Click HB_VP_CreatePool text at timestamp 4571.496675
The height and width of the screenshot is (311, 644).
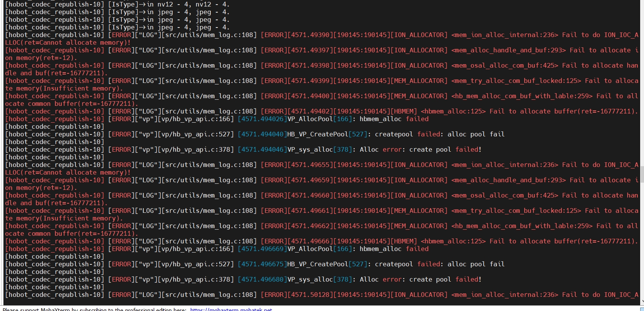(x=317, y=264)
